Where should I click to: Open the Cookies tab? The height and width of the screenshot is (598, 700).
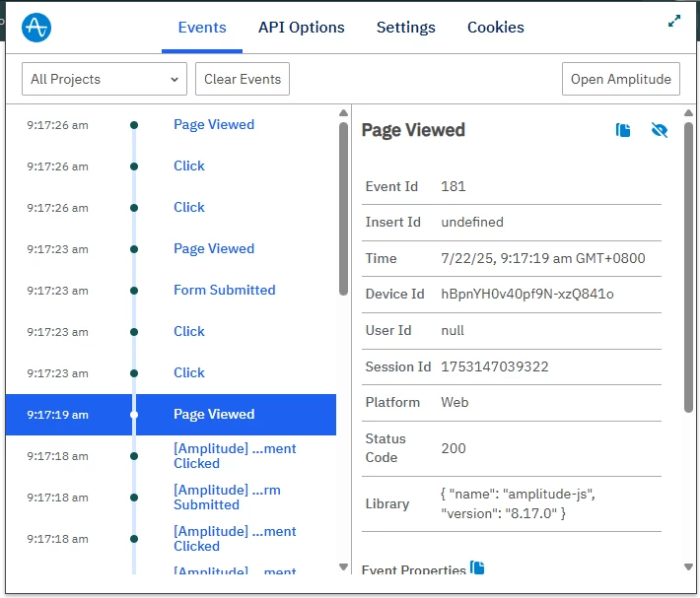(x=496, y=28)
